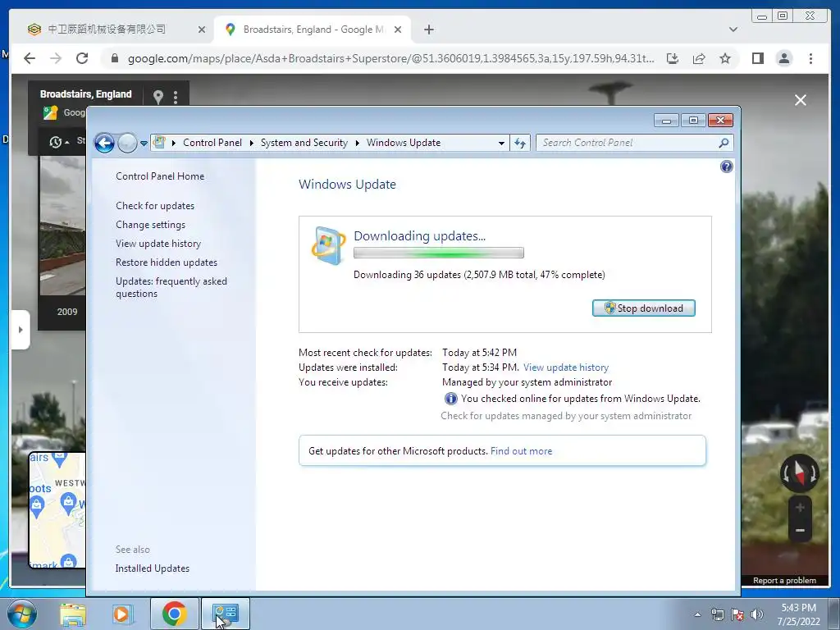Open the Windows Start menu
This screenshot has width=840, height=630.
[21, 614]
